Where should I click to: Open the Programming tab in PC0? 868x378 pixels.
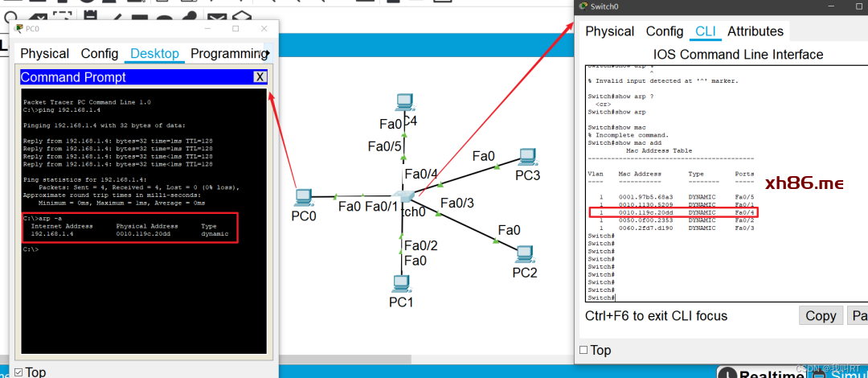[227, 54]
